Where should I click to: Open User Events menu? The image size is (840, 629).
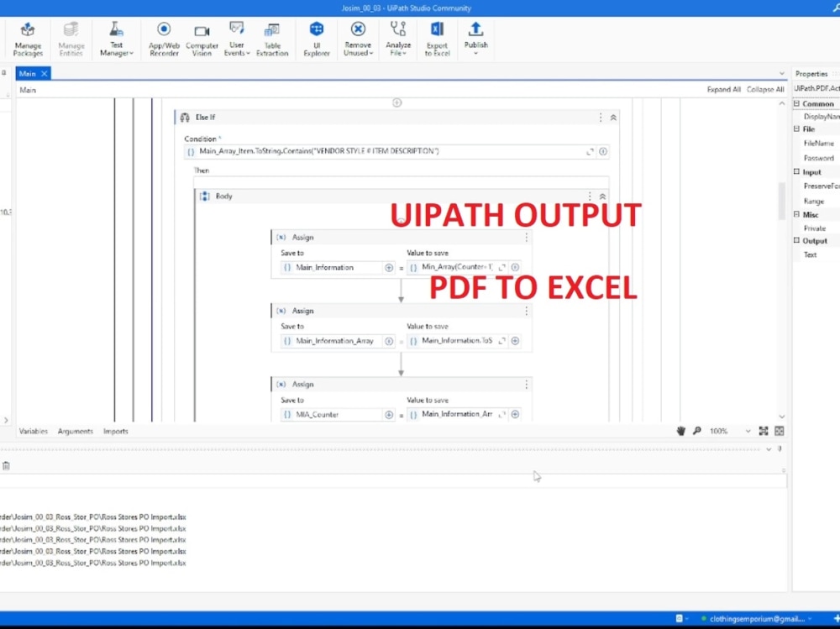[x=236, y=39]
